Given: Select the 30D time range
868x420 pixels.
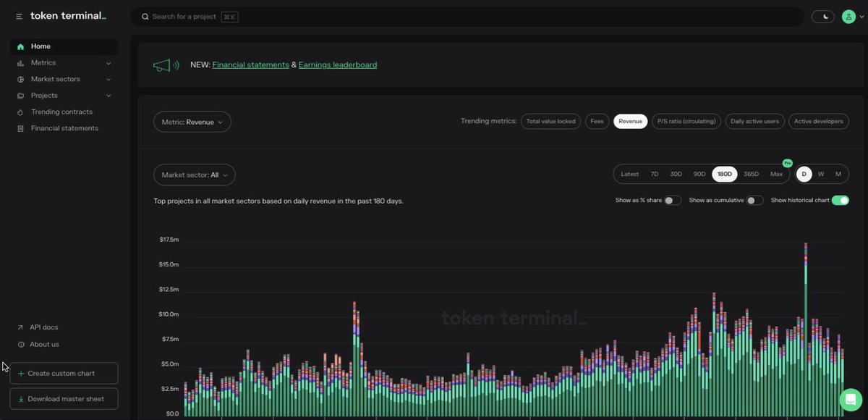Looking at the screenshot, I should pyautogui.click(x=676, y=174).
